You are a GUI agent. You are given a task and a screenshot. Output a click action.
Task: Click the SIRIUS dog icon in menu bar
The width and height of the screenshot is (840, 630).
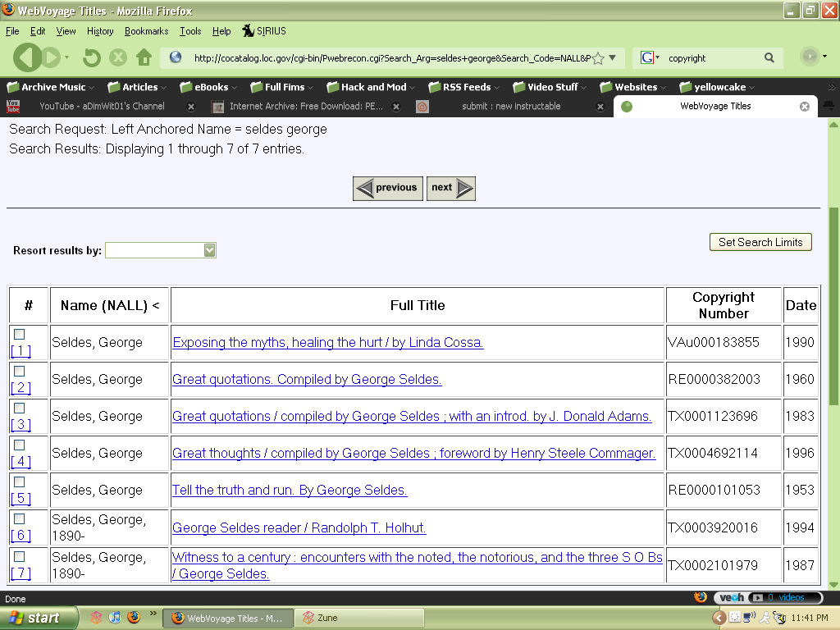pyautogui.click(x=248, y=30)
